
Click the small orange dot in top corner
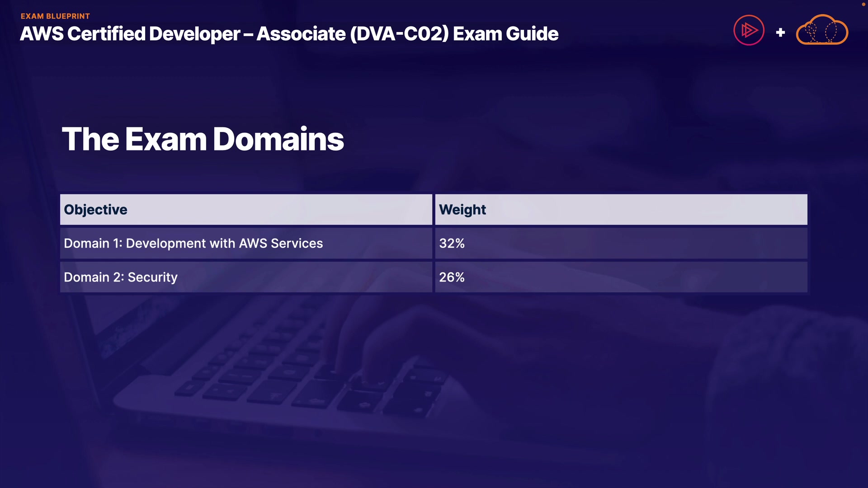pyautogui.click(x=863, y=4)
